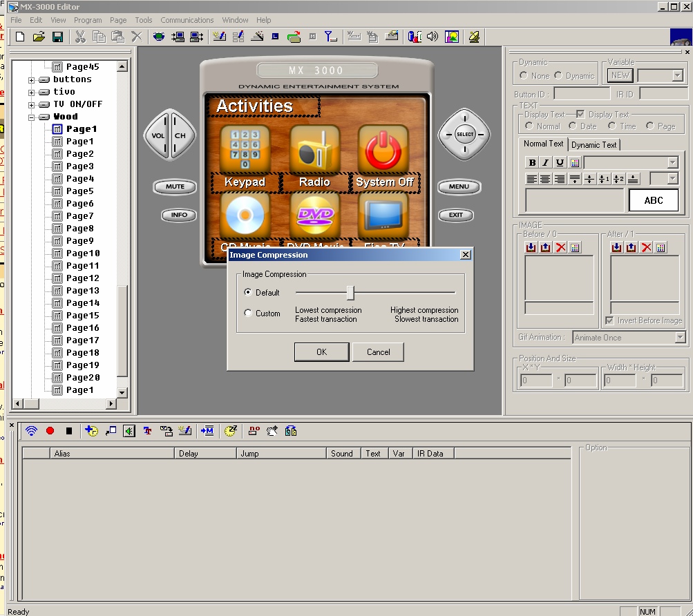693x616 pixels.
Task: Expand the TV ON/OFF tree folder
Action: (31, 105)
